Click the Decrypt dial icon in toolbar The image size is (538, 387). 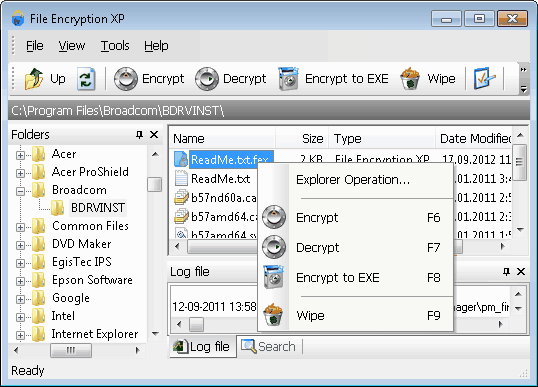coord(207,79)
